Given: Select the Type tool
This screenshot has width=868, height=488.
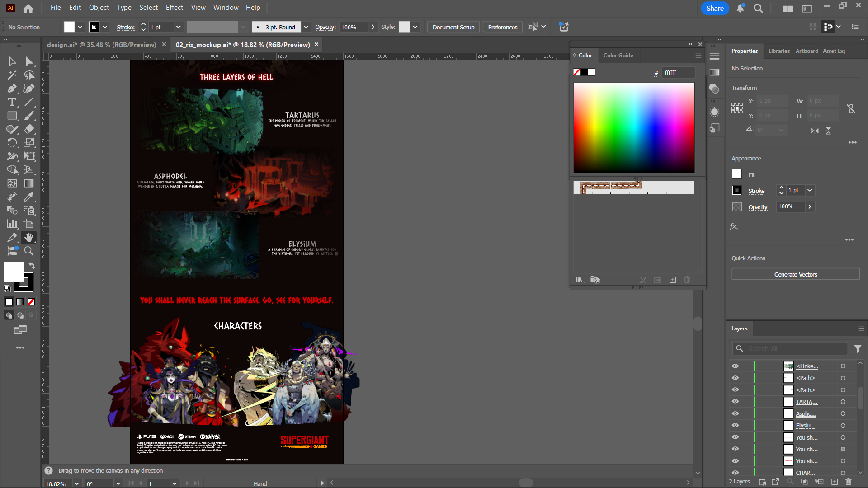Looking at the screenshot, I should coord(12,102).
